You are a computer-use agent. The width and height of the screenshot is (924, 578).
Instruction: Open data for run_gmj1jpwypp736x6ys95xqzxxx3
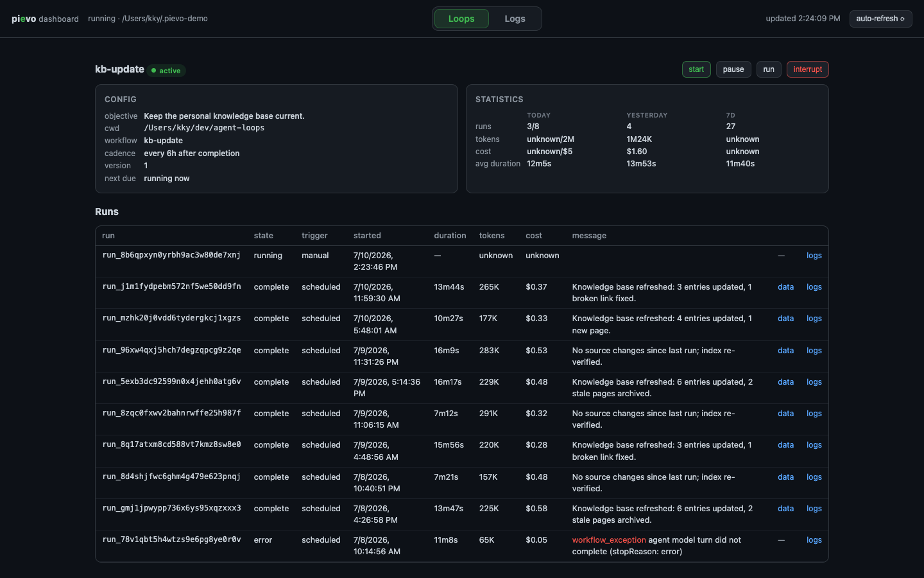pyautogui.click(x=785, y=509)
